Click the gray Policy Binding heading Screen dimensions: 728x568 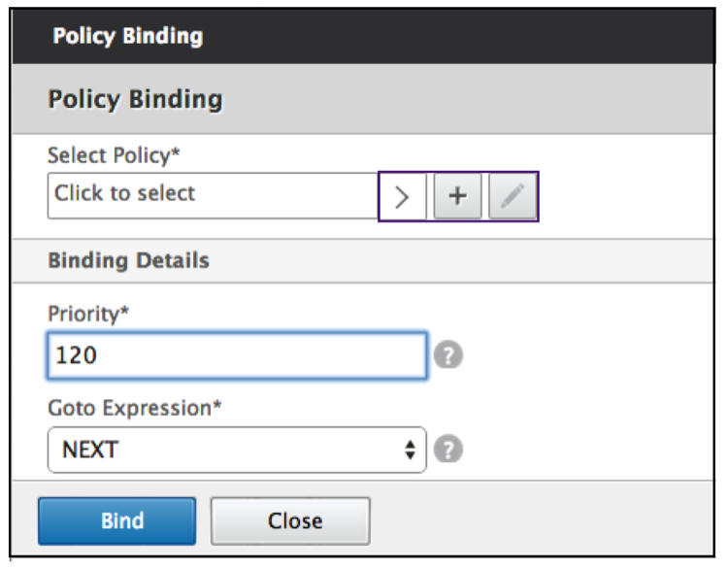[135, 99]
